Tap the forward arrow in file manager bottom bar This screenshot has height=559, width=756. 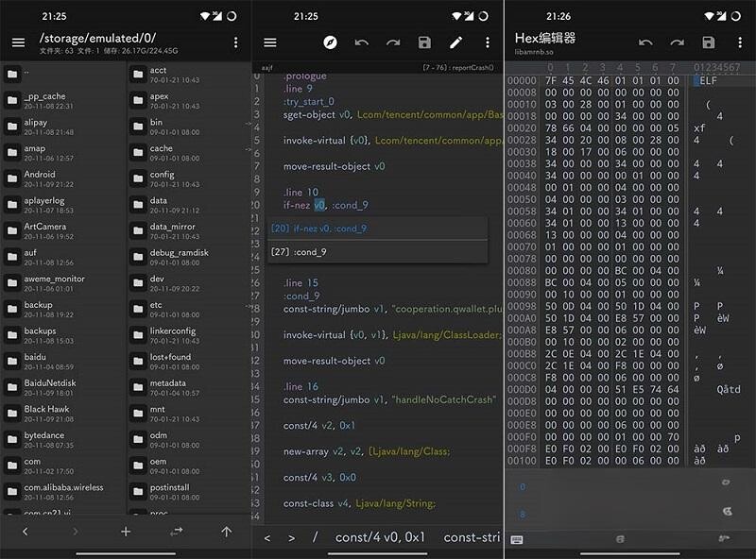(x=75, y=532)
